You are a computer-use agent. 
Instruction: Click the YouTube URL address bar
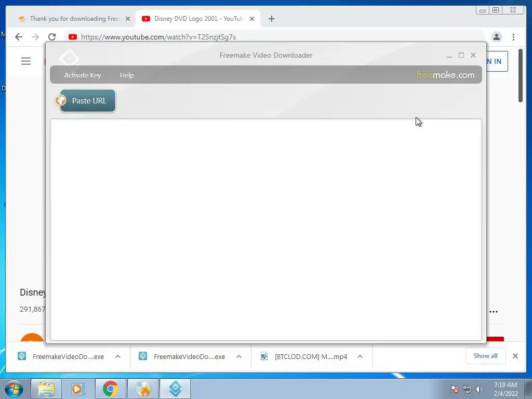click(274, 37)
